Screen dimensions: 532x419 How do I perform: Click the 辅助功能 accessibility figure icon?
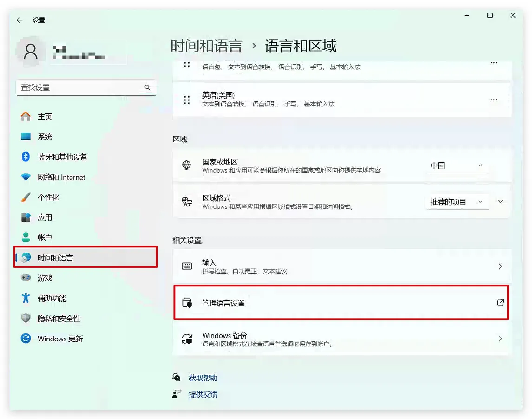click(x=26, y=298)
